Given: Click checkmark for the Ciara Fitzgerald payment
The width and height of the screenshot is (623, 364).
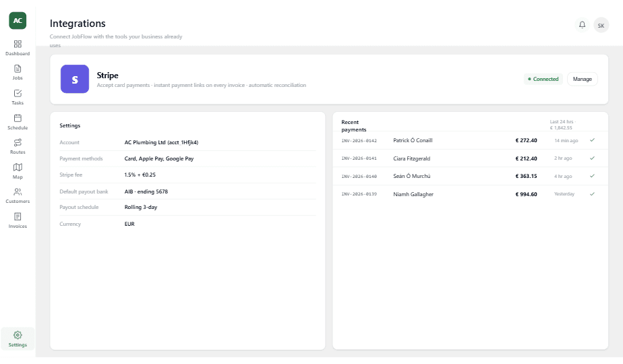Looking at the screenshot, I should (x=592, y=158).
